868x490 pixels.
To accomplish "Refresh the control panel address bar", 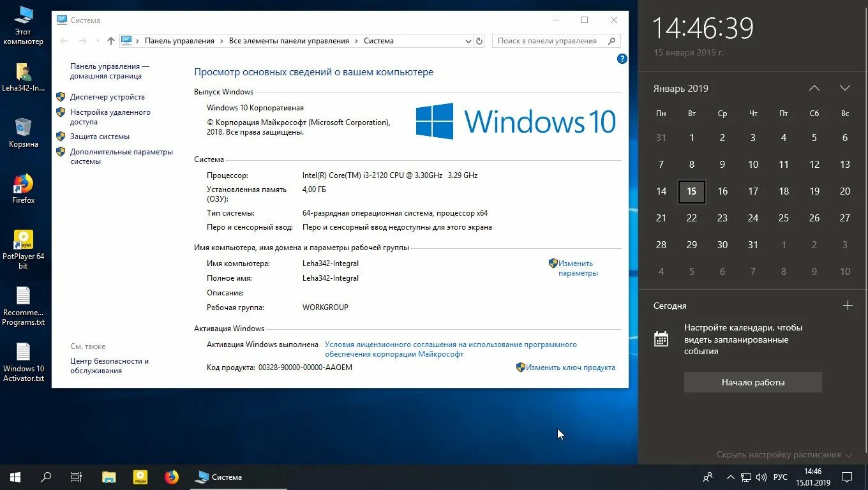I will click(480, 41).
